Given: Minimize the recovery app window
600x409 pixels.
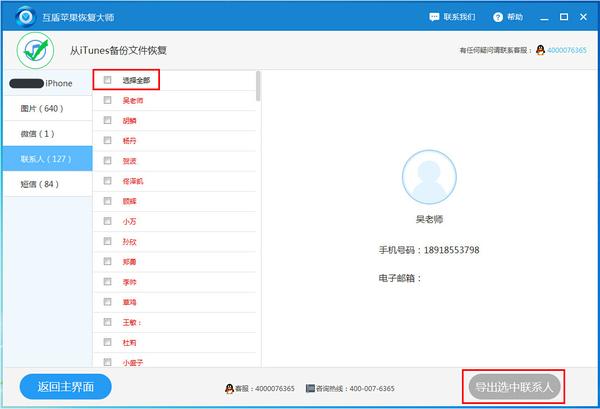Looking at the screenshot, I should pos(544,18).
